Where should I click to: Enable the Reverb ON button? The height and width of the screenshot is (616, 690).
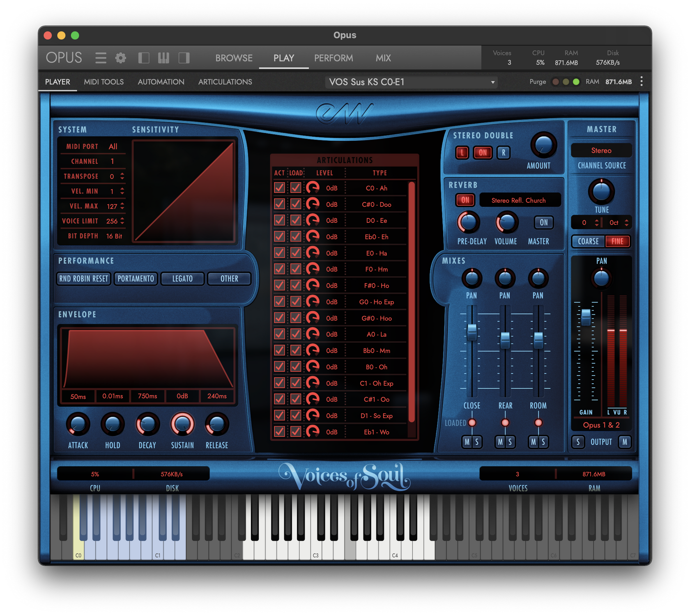[x=465, y=200]
